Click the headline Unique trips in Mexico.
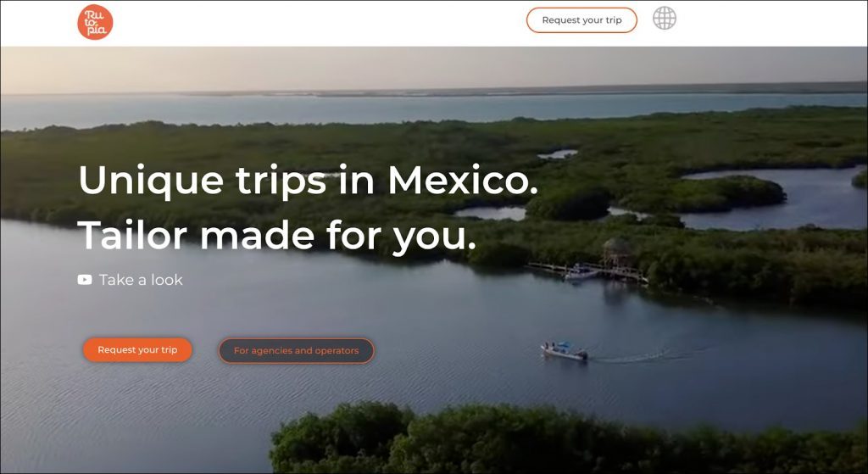 [307, 180]
